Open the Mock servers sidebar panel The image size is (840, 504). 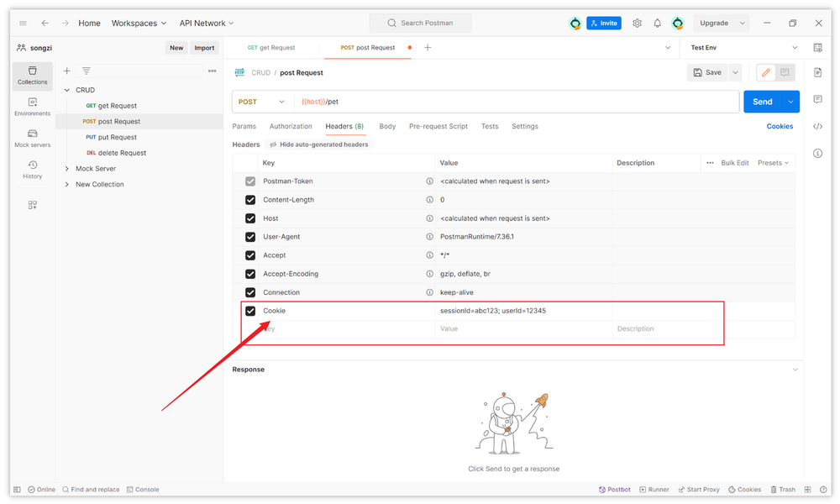pos(33,138)
